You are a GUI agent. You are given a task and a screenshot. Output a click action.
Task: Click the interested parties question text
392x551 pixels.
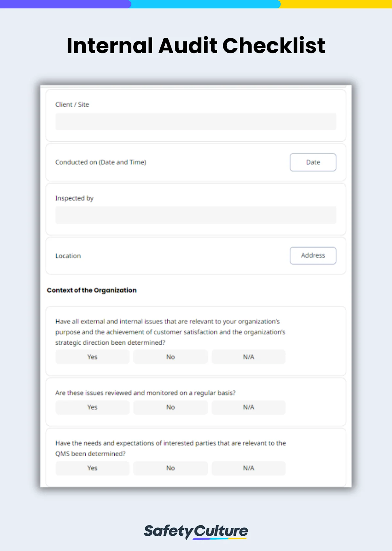(170, 448)
